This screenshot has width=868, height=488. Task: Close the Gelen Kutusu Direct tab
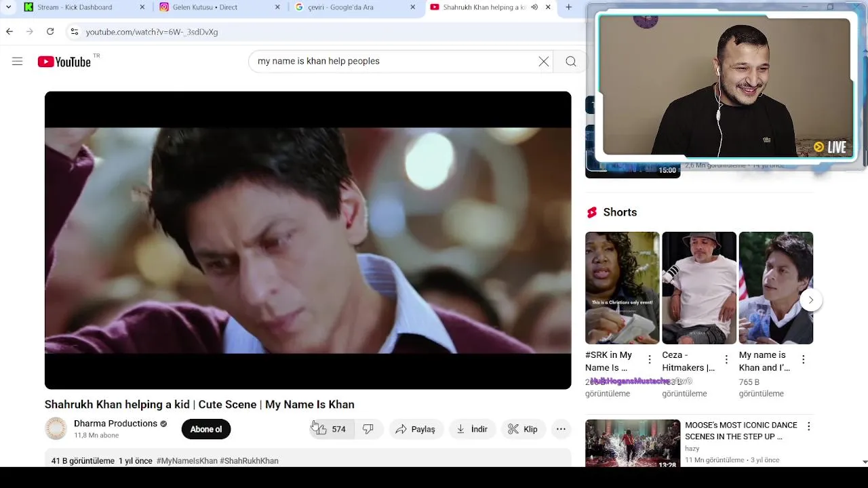pos(277,7)
